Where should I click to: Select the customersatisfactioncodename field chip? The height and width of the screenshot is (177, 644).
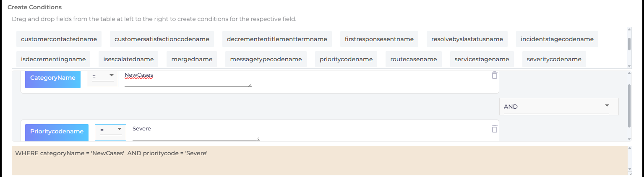(x=162, y=39)
